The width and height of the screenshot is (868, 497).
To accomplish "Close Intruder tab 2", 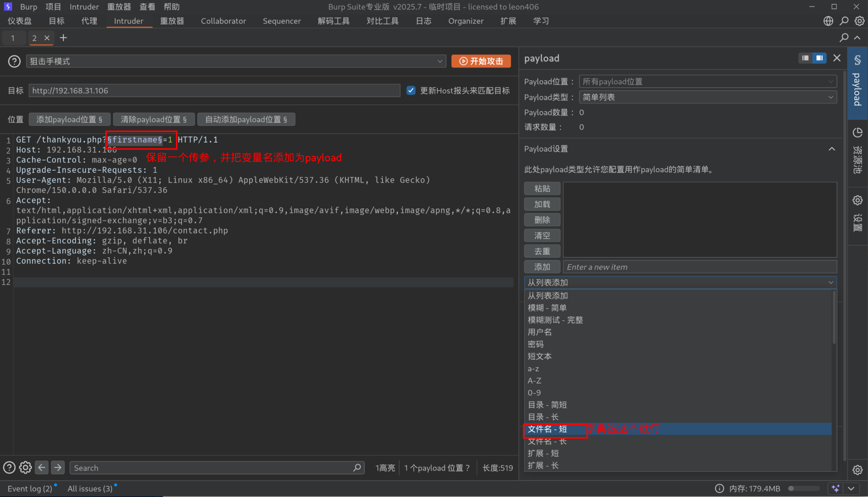I will (x=47, y=38).
